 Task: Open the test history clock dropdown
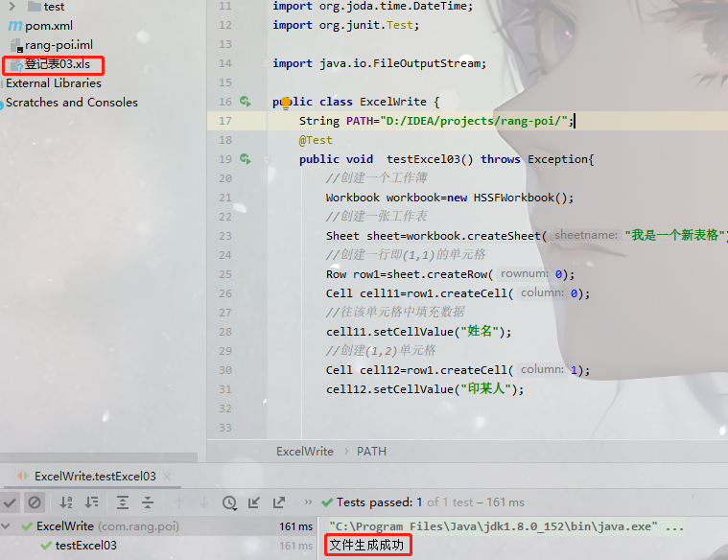(x=229, y=502)
